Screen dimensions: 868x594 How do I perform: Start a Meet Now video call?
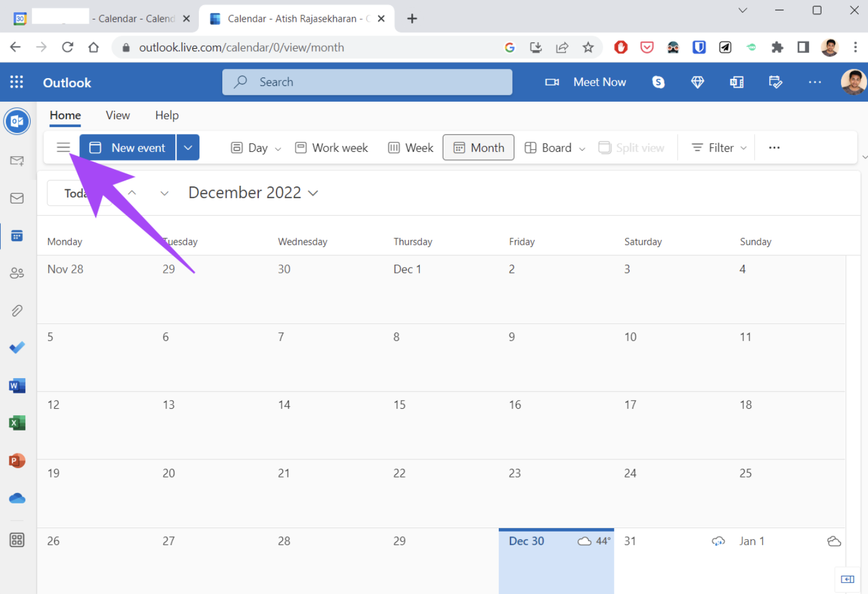(x=585, y=82)
